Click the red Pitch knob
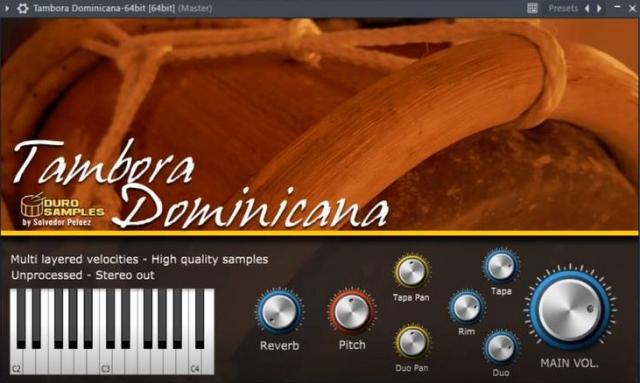This screenshot has width=640, height=383. 352,312
